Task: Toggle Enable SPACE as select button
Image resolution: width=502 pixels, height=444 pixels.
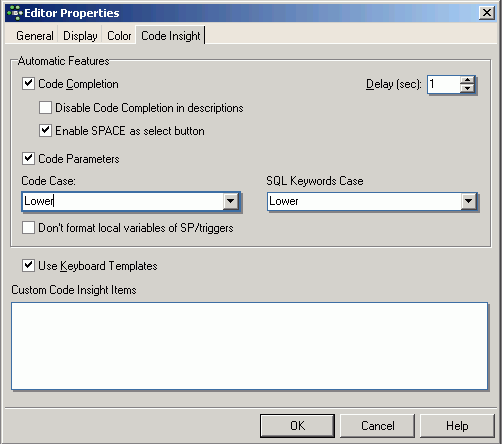Action: click(45, 131)
